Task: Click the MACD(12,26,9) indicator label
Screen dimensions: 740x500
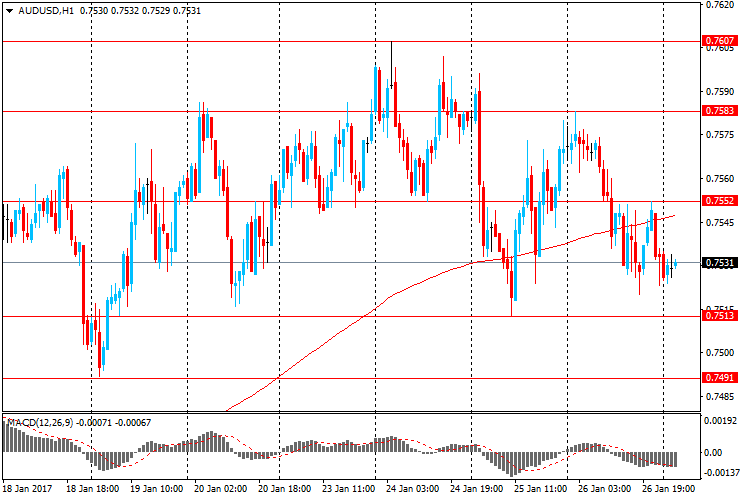Action: coord(41,423)
